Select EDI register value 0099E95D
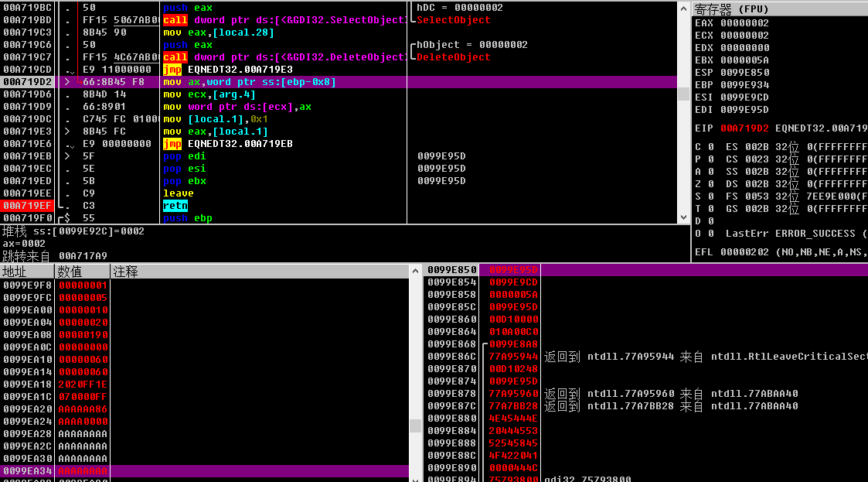Screen dimensions: 868x482 [744, 110]
